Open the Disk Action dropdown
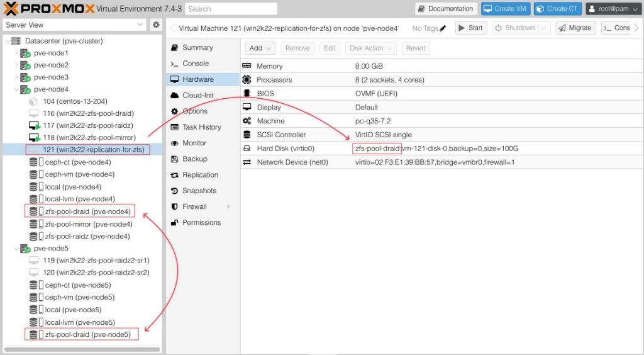 pyautogui.click(x=371, y=48)
